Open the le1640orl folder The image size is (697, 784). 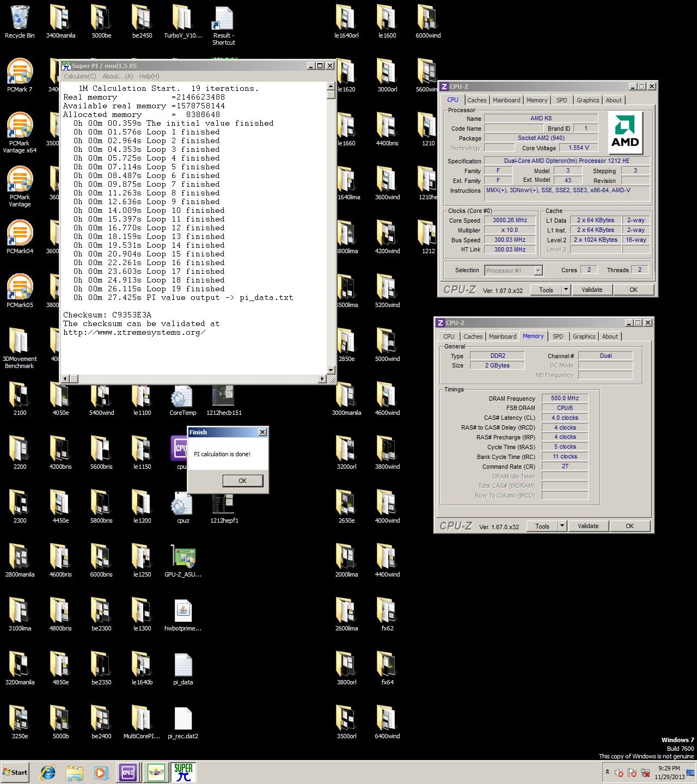tap(346, 22)
